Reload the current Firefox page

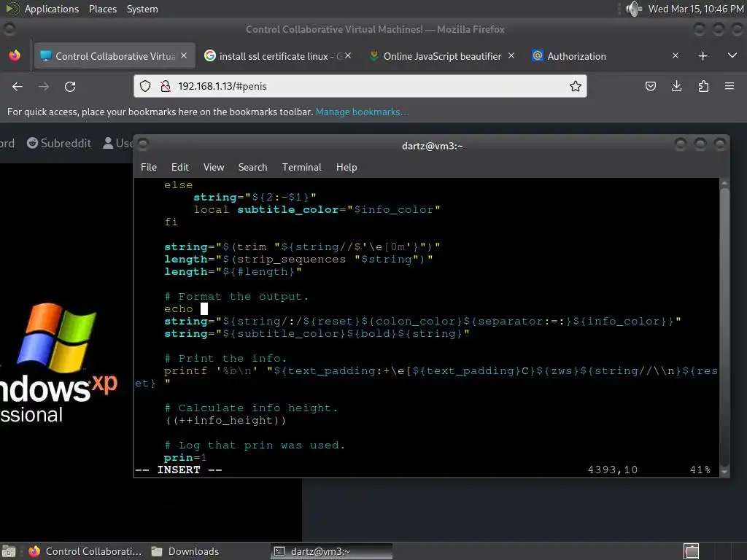coord(70,86)
